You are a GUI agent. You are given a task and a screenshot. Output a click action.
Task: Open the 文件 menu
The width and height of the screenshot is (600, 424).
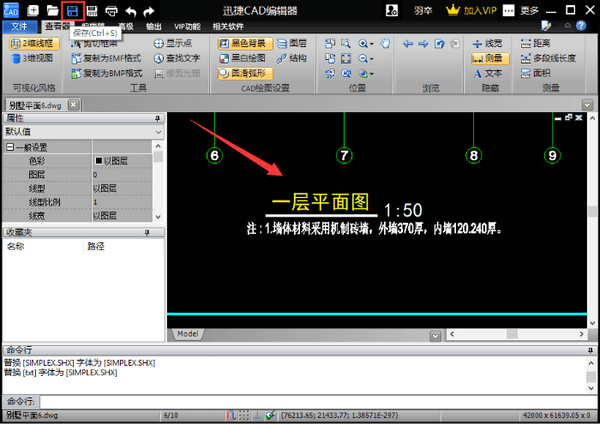tap(20, 26)
